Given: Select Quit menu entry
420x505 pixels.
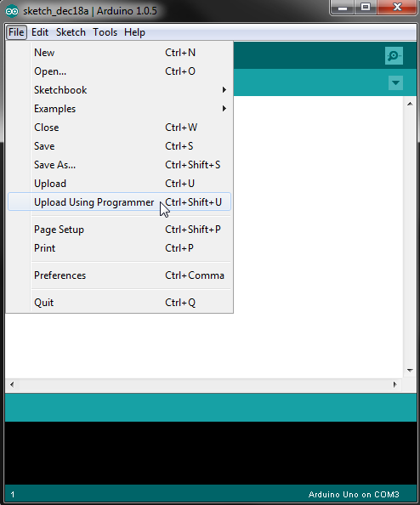Looking at the screenshot, I should [x=119, y=303].
